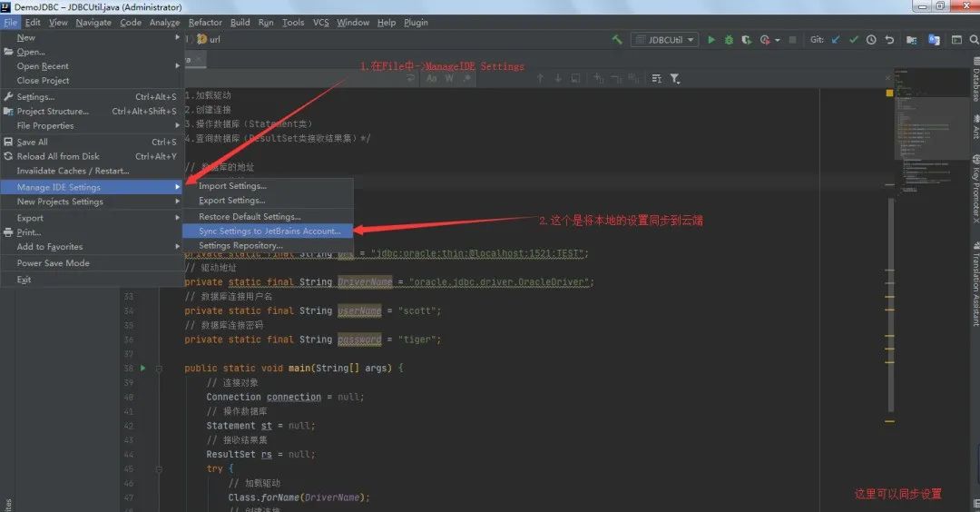980x512 pixels.
Task: Expand the New submenu in the File menu
Action: point(92,37)
